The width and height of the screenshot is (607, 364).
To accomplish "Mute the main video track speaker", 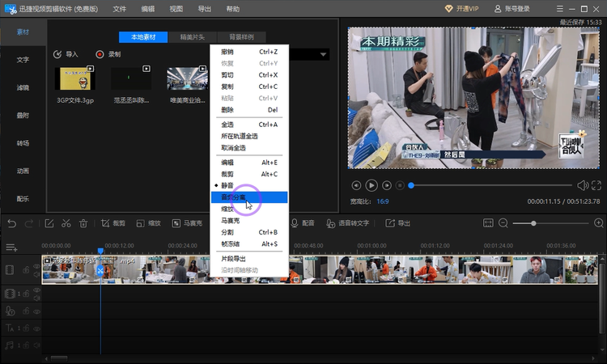I will click(x=36, y=275).
